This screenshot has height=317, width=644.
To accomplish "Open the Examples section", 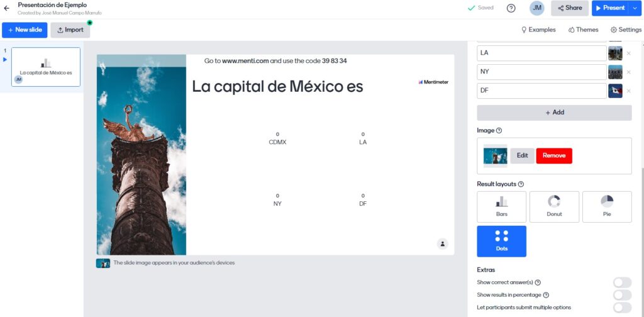I will click(538, 30).
